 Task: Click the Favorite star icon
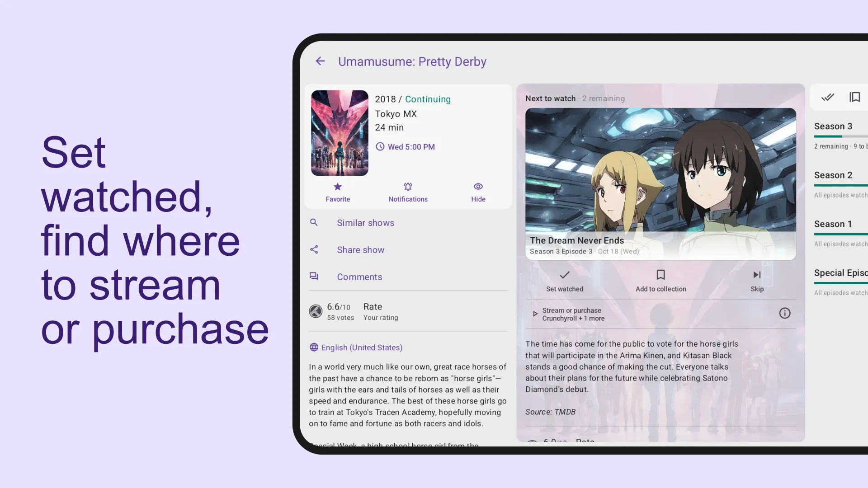tap(338, 187)
